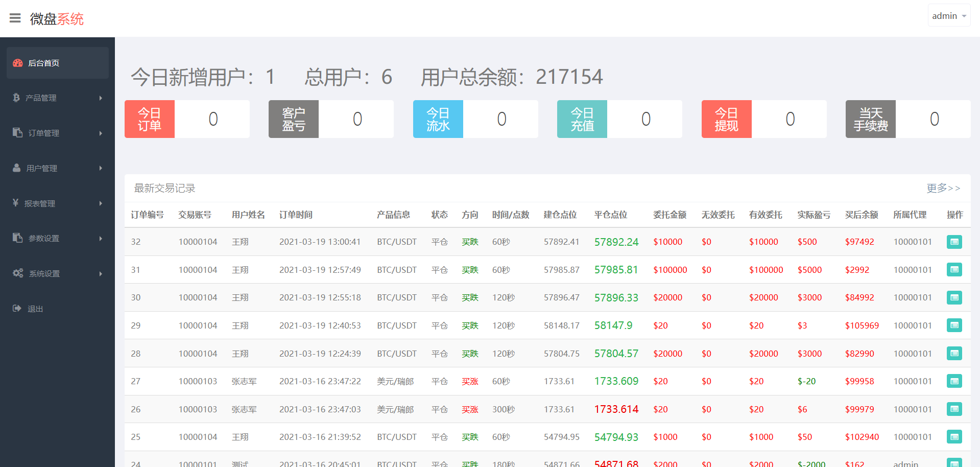This screenshot has height=467, width=980.
Task: Open details icon for order 31
Action: tap(954, 269)
